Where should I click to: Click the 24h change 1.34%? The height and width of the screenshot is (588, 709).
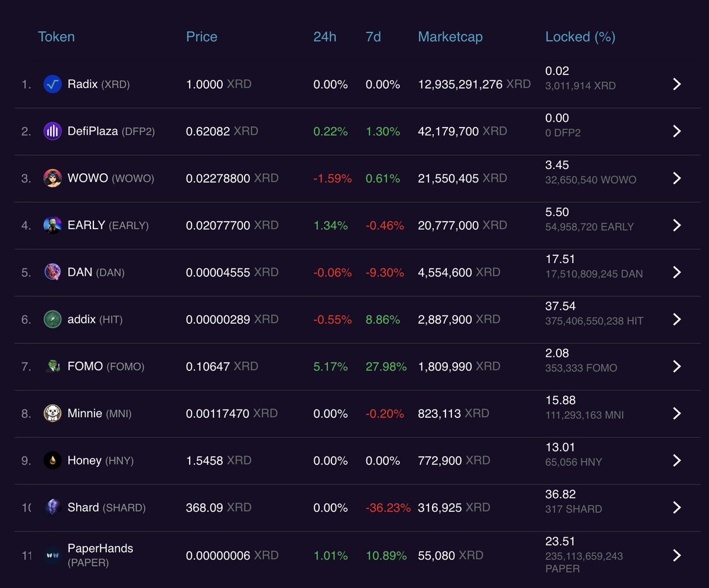[x=331, y=225]
